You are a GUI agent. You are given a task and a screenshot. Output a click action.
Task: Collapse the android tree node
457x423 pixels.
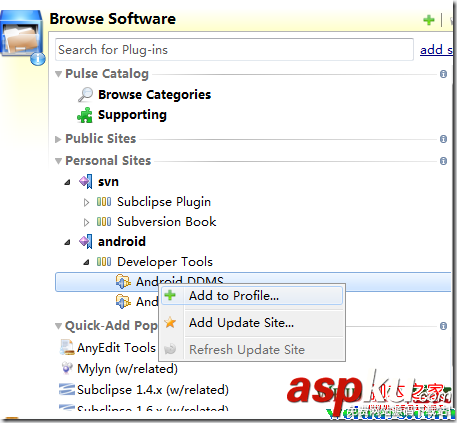coord(68,242)
